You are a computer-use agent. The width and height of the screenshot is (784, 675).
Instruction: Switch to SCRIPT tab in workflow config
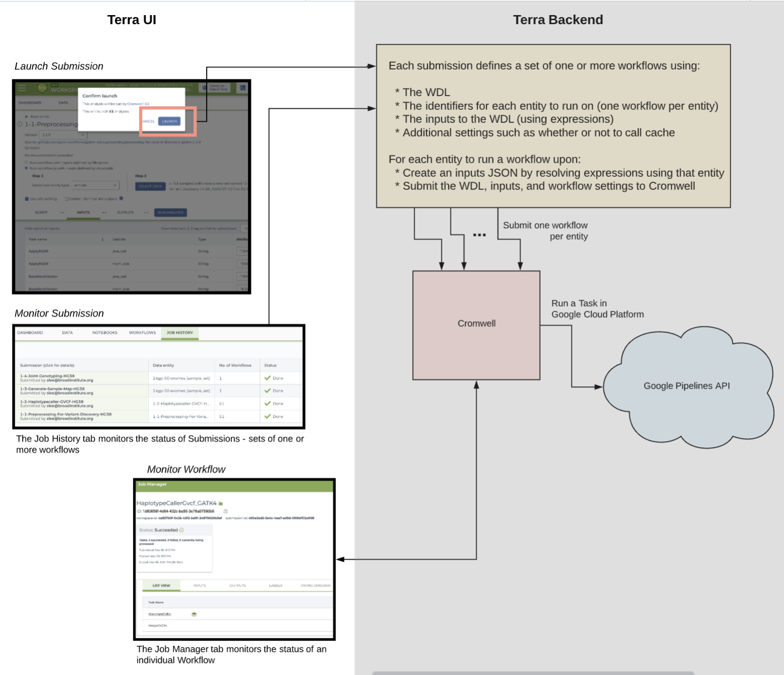41,213
